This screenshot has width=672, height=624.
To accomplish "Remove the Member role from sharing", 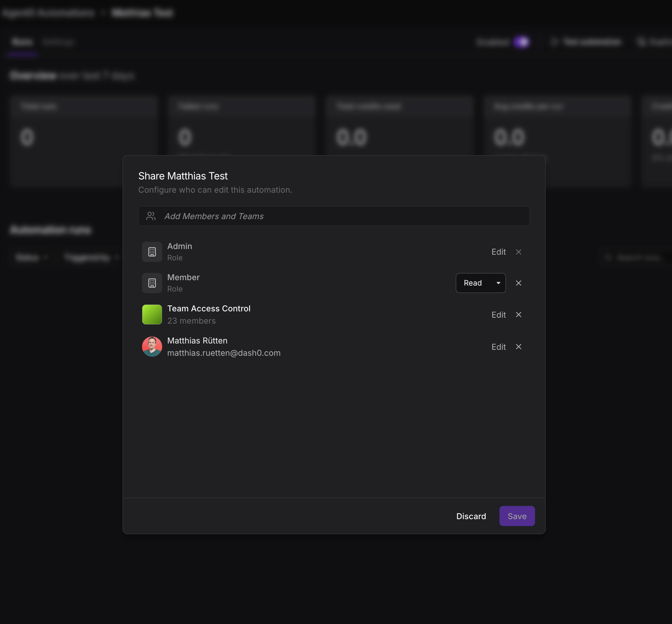I will click(518, 283).
